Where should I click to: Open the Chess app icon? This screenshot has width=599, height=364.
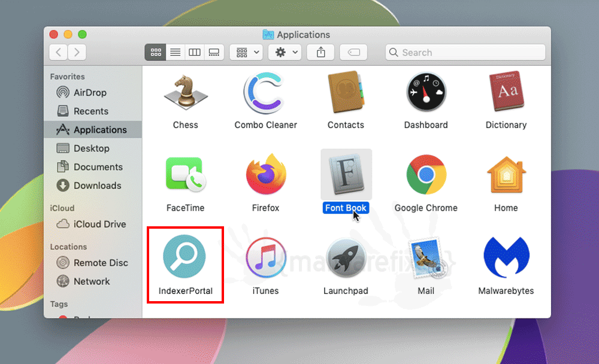[186, 93]
